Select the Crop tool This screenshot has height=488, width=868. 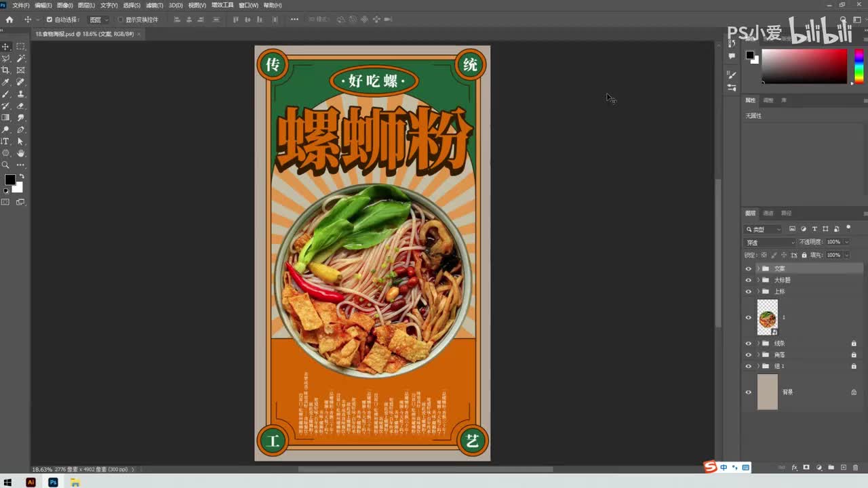pyautogui.click(x=5, y=70)
